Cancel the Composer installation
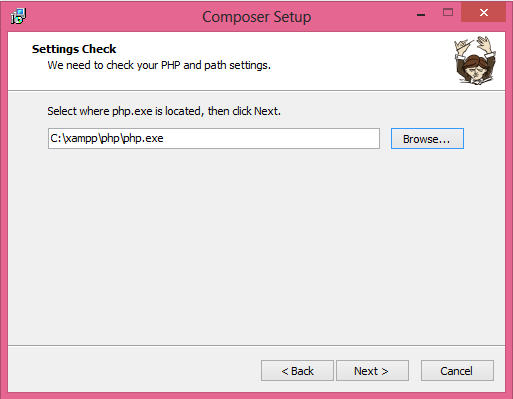Screen dimensions: 513x399 click(x=457, y=371)
